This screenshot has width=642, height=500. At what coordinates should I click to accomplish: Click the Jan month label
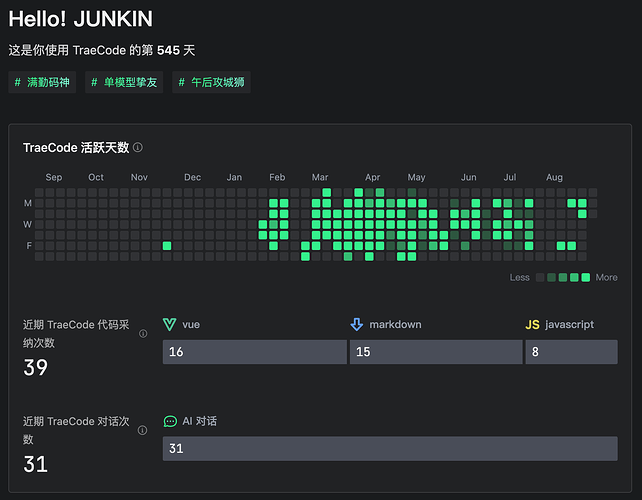click(x=234, y=177)
